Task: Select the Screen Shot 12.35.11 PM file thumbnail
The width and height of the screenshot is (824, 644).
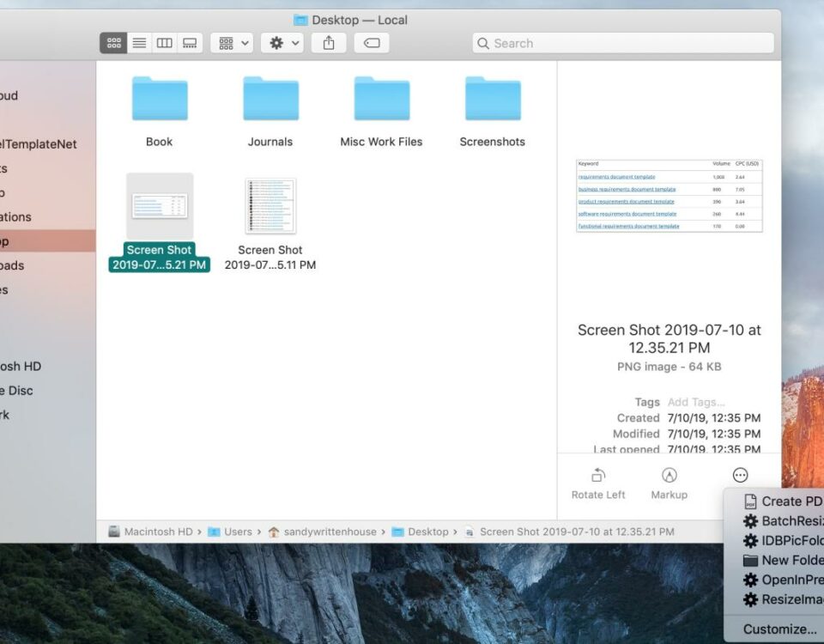Action: (x=270, y=205)
